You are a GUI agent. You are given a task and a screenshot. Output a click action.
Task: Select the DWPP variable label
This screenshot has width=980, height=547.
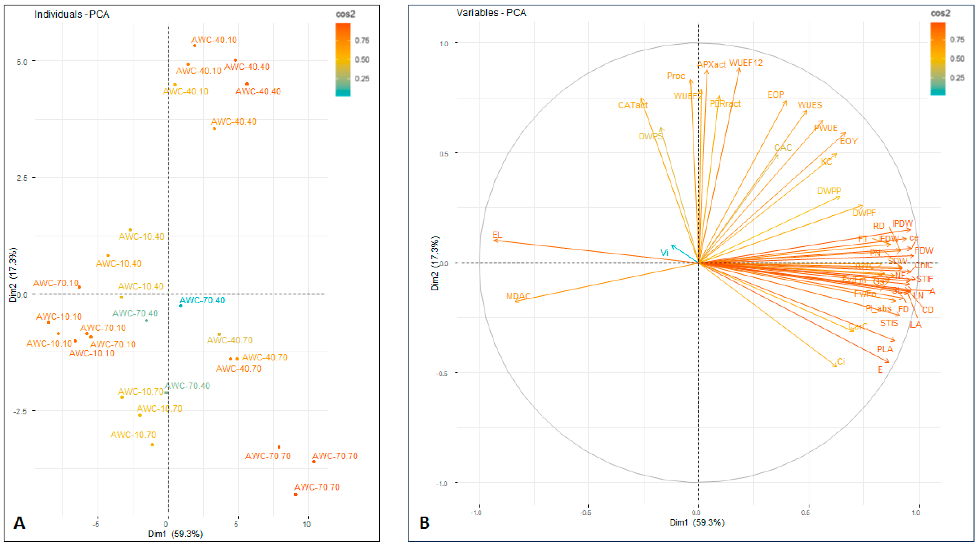click(x=829, y=191)
